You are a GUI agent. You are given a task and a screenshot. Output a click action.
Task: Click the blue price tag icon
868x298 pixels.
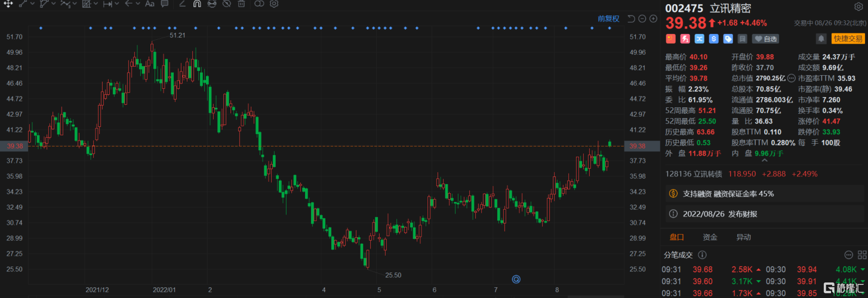coord(728,39)
